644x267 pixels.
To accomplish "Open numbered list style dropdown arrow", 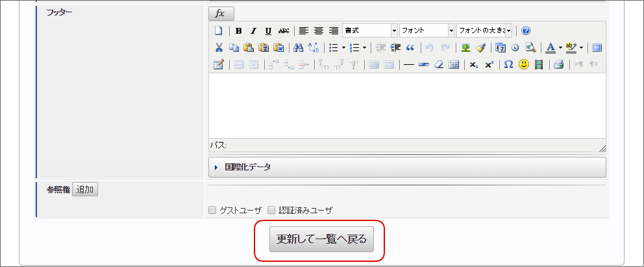I will click(364, 47).
